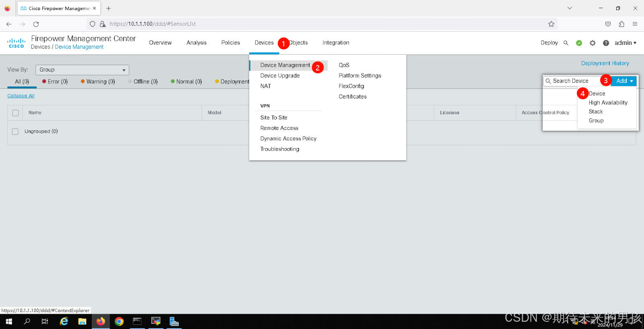Select Remote Access VPN entry
The width and height of the screenshot is (644, 329).
(x=279, y=128)
